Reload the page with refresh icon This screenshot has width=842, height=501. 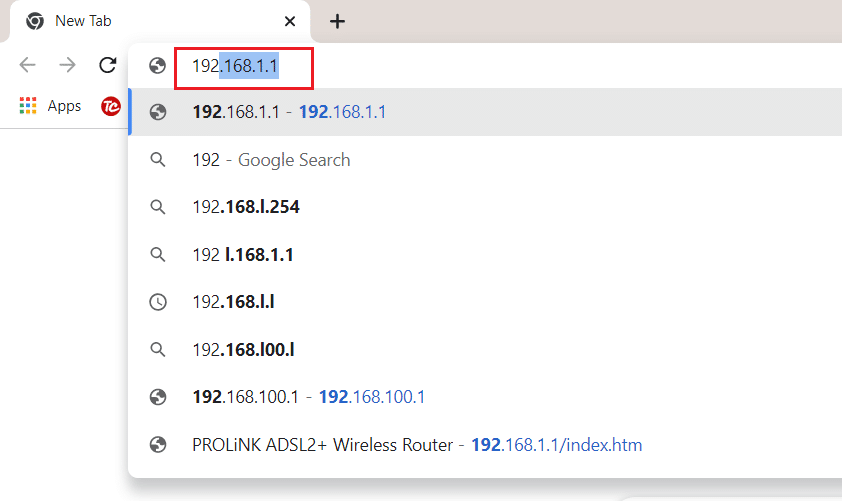tap(107, 66)
